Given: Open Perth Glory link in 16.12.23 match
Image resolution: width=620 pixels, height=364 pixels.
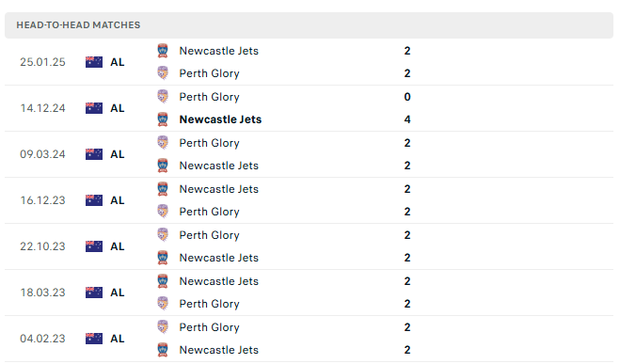Looking at the screenshot, I should pyautogui.click(x=209, y=212).
